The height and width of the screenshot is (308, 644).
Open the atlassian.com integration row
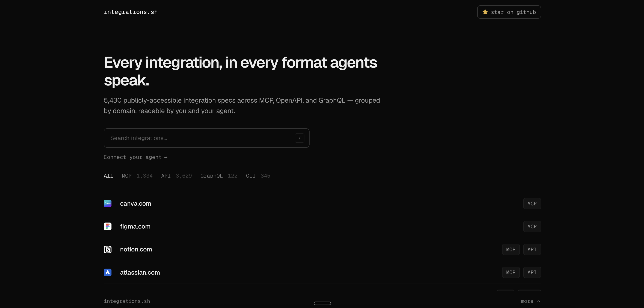click(x=322, y=272)
